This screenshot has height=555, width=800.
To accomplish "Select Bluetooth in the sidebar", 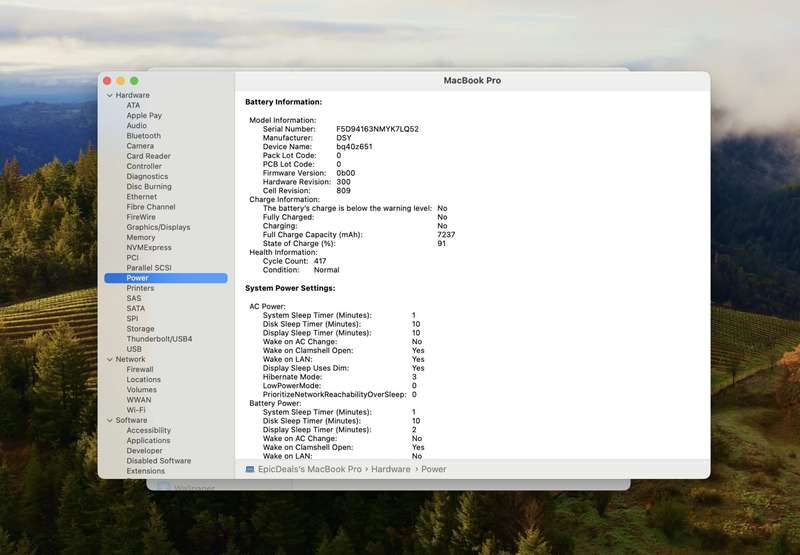I will 143,136.
